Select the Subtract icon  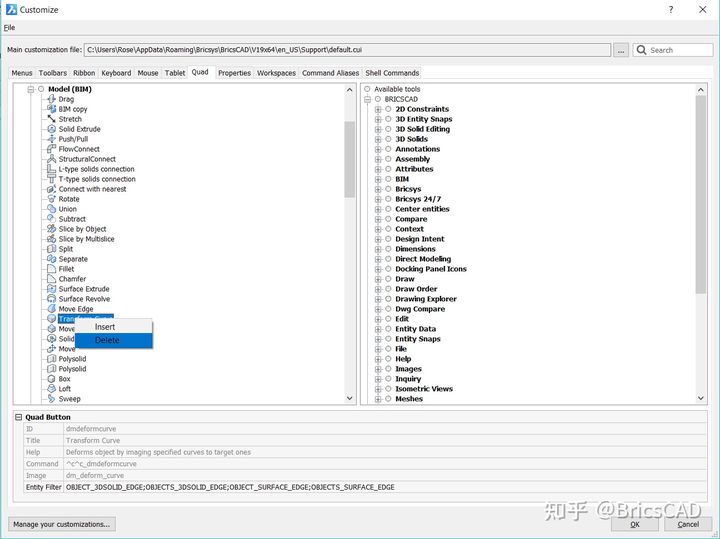(x=51, y=219)
